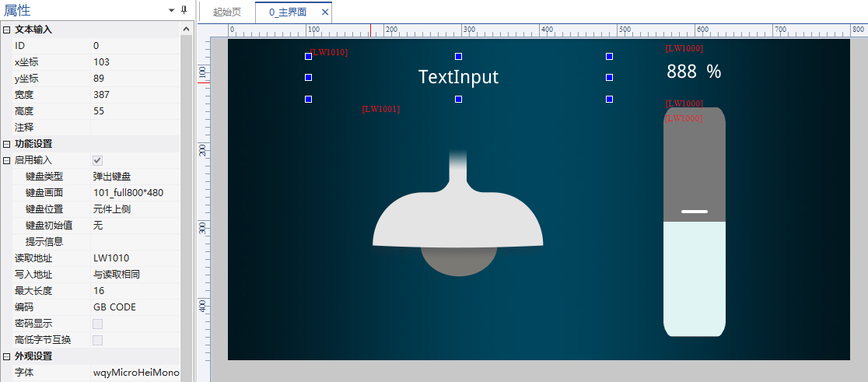Select the 888 % numeric display
This screenshot has height=382, width=868.
tap(694, 72)
